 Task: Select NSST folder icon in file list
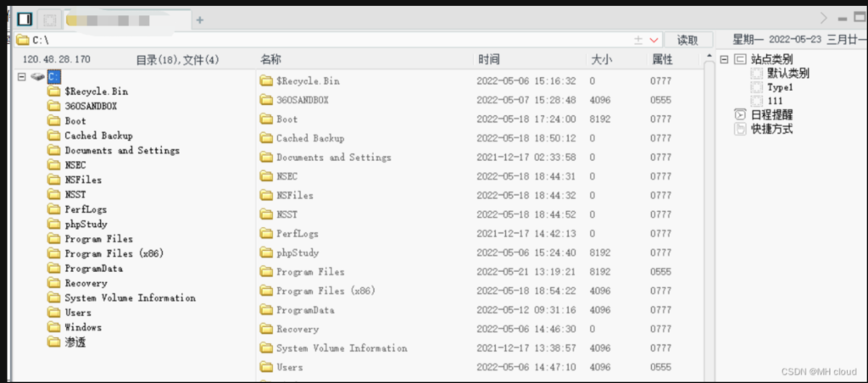point(267,214)
